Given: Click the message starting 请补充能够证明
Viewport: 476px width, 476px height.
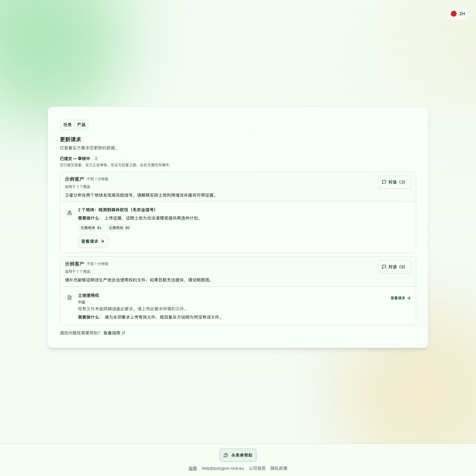Looking at the screenshot, I should pyautogui.click(x=139, y=280).
